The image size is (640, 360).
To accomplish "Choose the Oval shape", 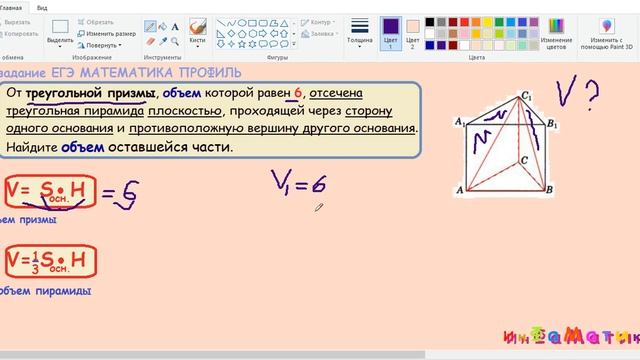I will pyautogui.click(x=242, y=23).
